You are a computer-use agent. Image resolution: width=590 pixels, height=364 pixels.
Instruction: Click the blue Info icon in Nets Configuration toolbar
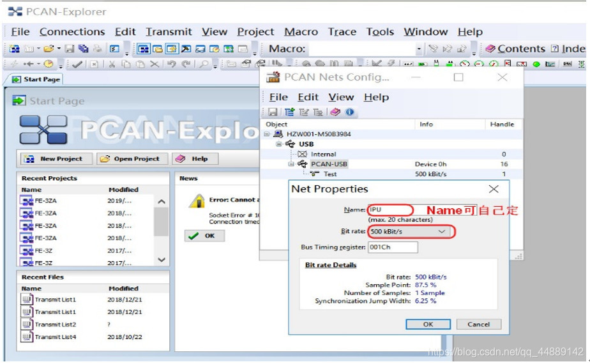point(350,112)
